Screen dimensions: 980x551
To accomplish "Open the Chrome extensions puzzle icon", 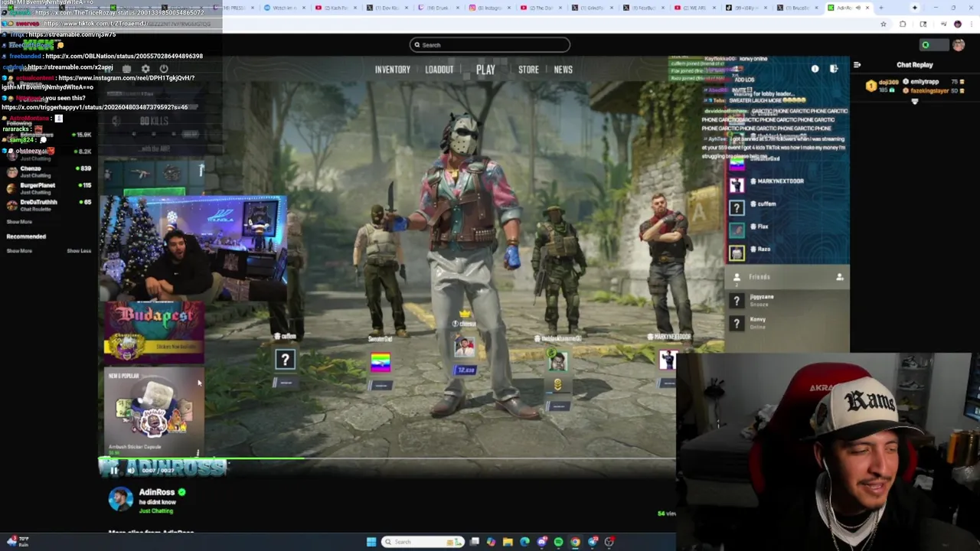I will 903,24.
